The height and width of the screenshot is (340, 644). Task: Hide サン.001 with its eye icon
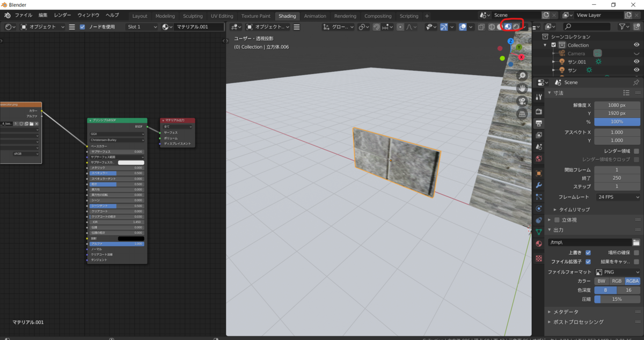pos(636,62)
